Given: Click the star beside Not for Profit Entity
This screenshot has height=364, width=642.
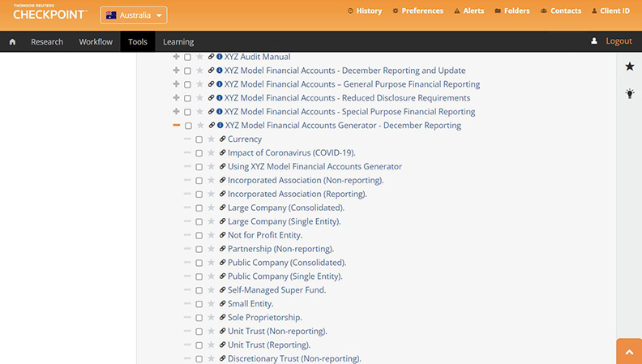Looking at the screenshot, I should [212, 235].
